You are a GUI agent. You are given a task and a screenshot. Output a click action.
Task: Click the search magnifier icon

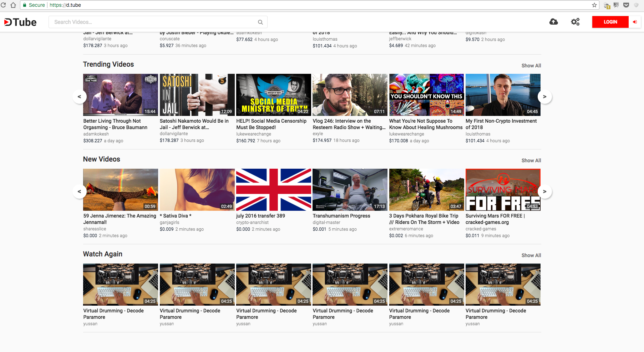(x=260, y=22)
